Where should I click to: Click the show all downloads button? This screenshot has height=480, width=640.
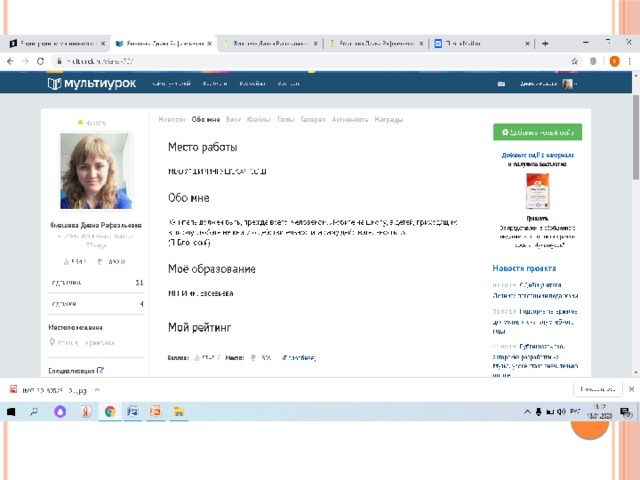[x=598, y=389]
